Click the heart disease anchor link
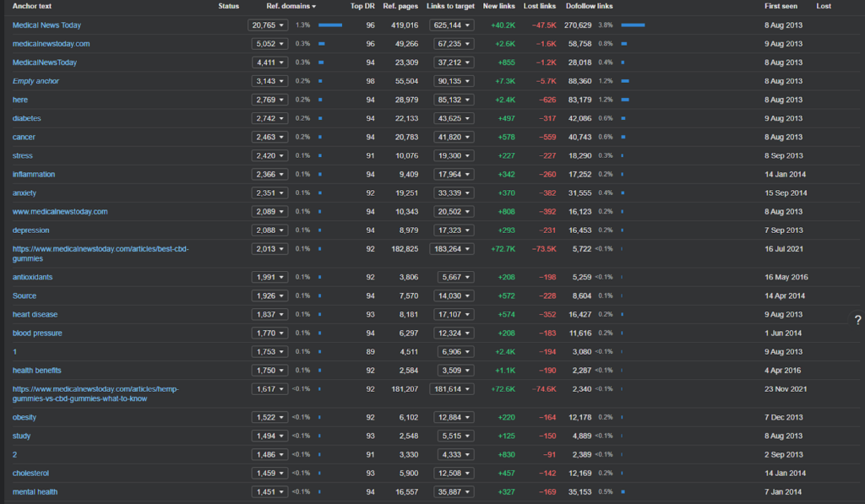Viewport: 865px width, 504px height. (35, 314)
